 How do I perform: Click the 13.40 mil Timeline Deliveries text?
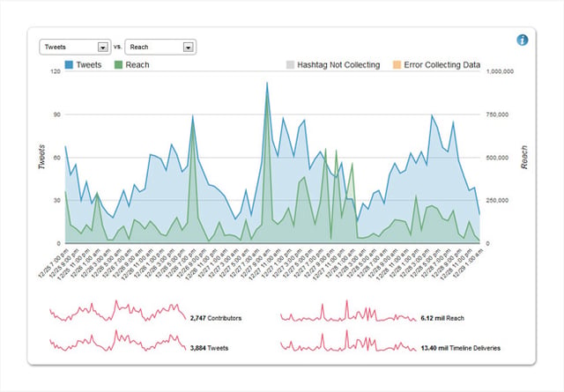(460, 348)
